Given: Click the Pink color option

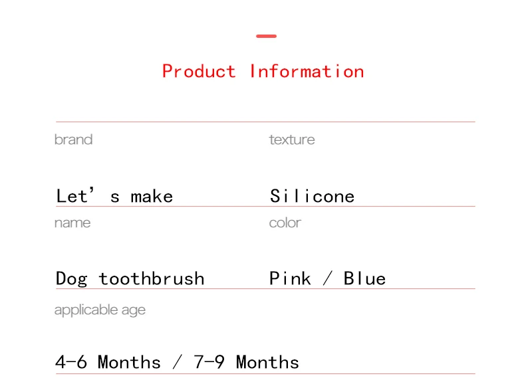Looking at the screenshot, I should coord(290,278).
